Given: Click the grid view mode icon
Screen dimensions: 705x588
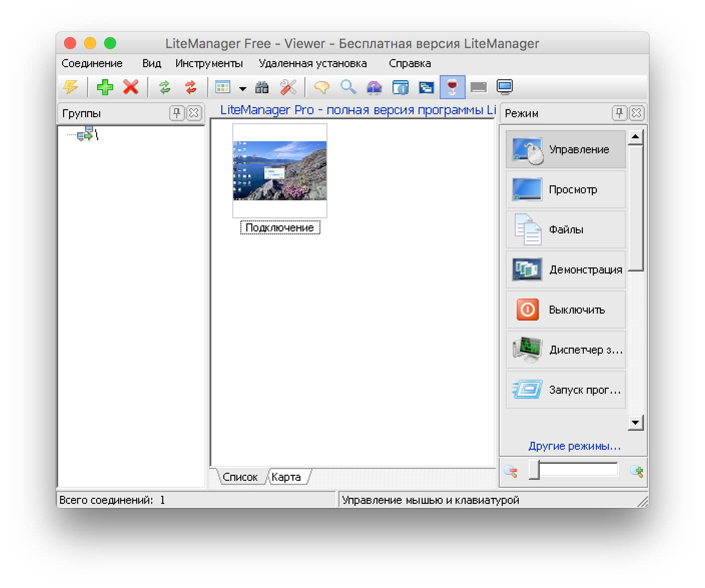Looking at the screenshot, I should tap(223, 87).
